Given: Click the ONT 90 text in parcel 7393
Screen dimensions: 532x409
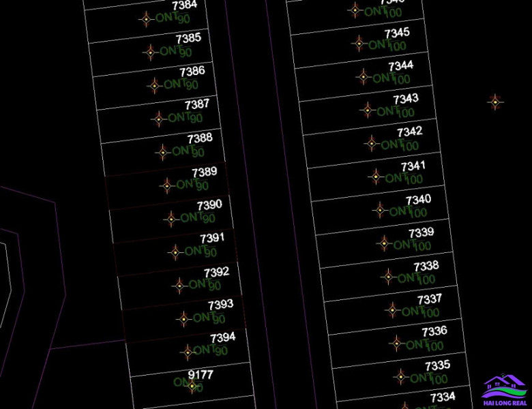Looking at the screenshot, I should 209,318.
